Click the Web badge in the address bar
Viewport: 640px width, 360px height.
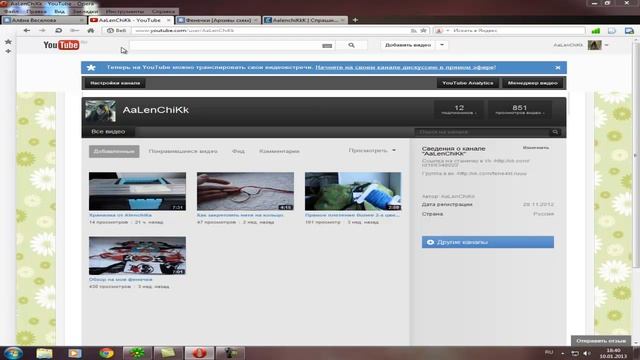click(x=116, y=31)
